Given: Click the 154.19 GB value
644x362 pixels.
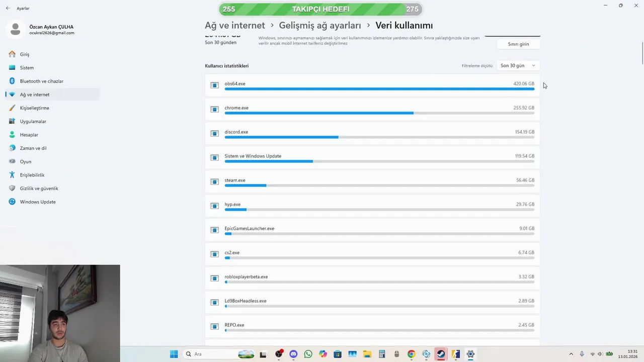Looking at the screenshot, I should click(524, 132).
